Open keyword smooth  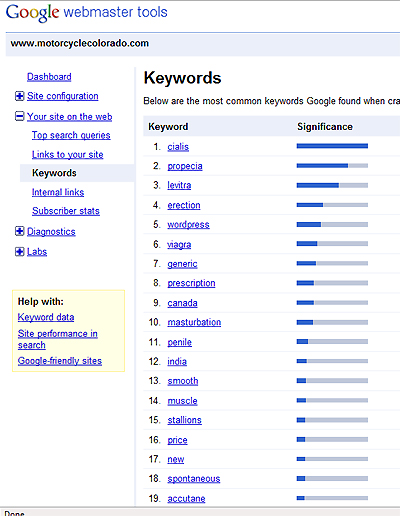(x=183, y=381)
